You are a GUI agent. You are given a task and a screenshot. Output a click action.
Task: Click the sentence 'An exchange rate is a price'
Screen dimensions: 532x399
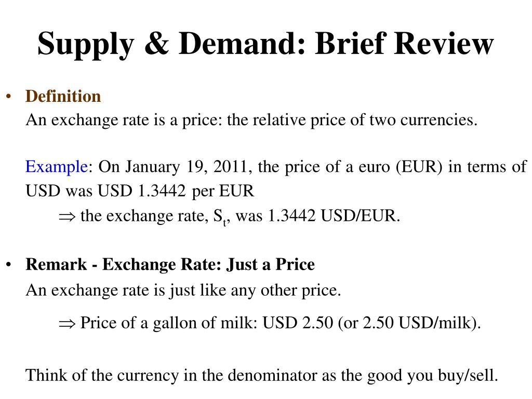[124, 120]
